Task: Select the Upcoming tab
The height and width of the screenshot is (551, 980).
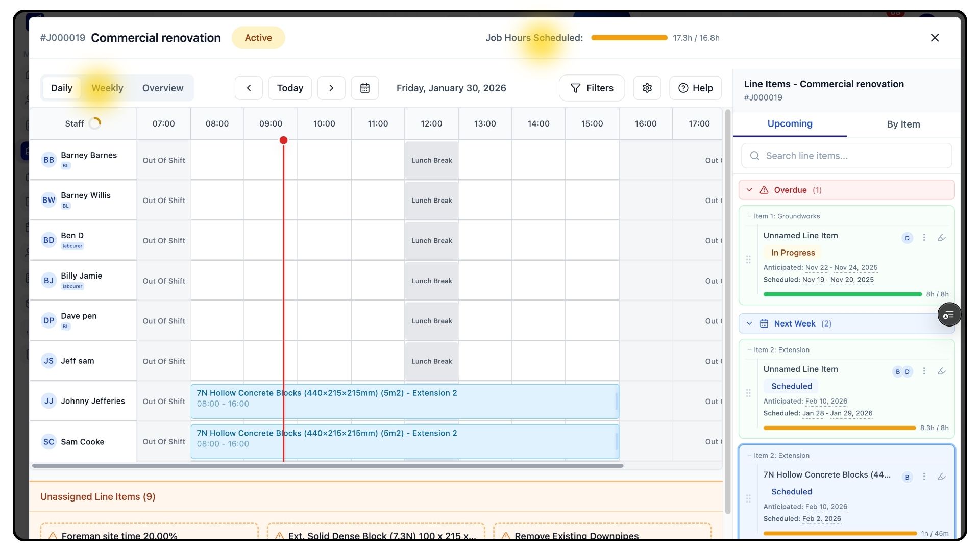Action: click(x=790, y=124)
